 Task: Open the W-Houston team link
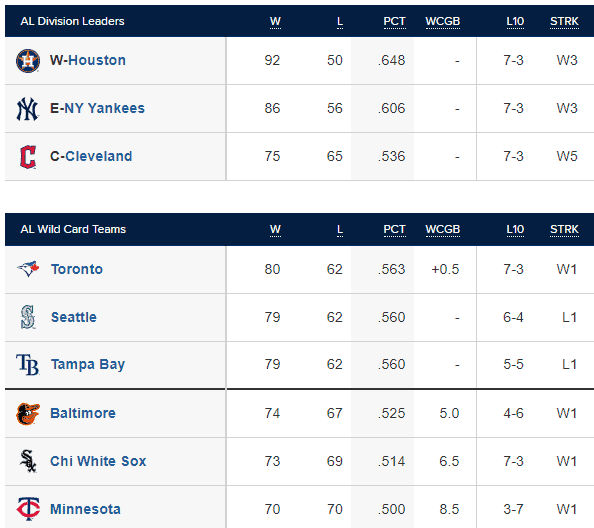[88, 60]
